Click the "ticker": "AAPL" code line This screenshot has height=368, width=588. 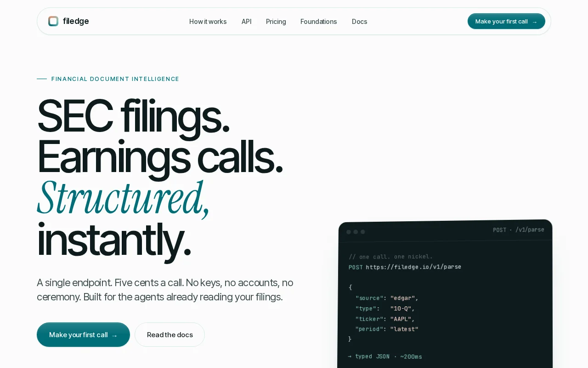click(385, 319)
